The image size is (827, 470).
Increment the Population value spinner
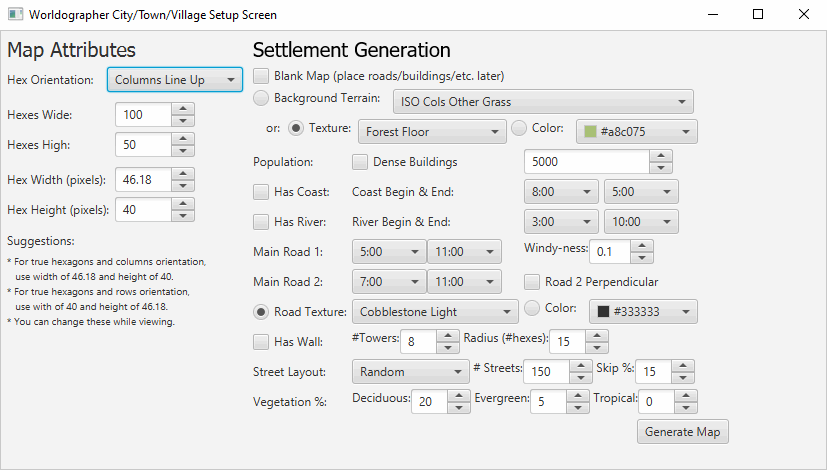661,156
